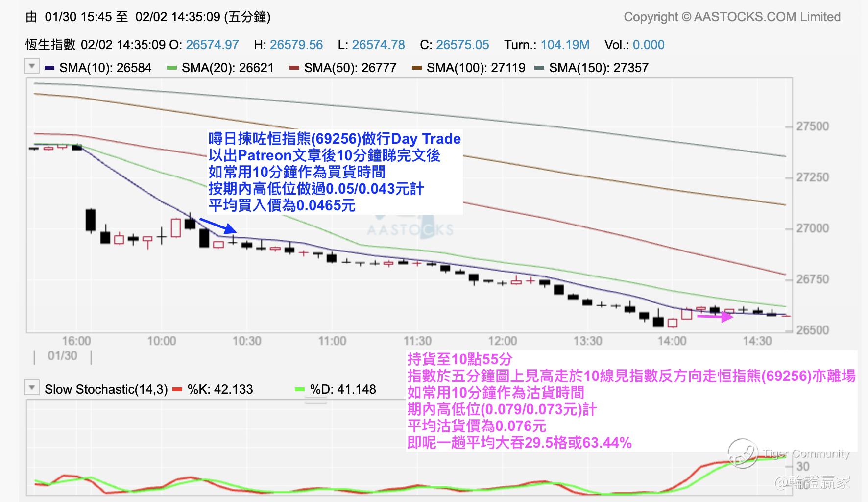This screenshot has height=502, width=868.
Task: Click the 27500 price axis label
Action: 813,126
